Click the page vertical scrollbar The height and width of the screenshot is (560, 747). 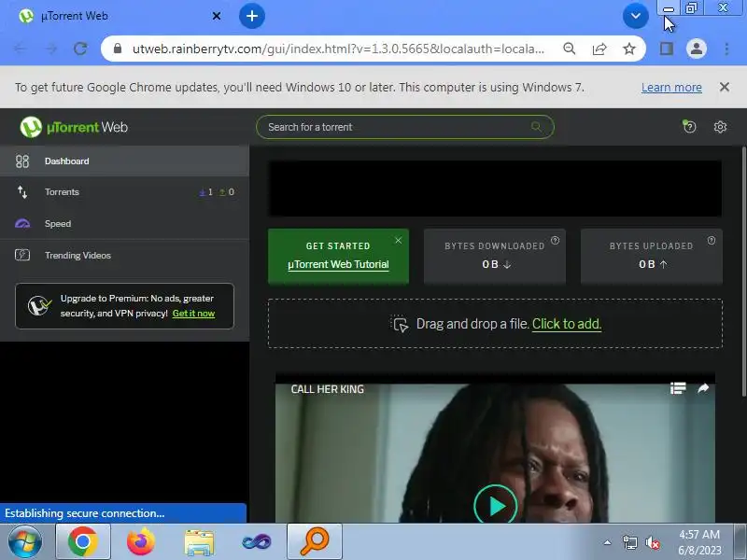click(743, 272)
